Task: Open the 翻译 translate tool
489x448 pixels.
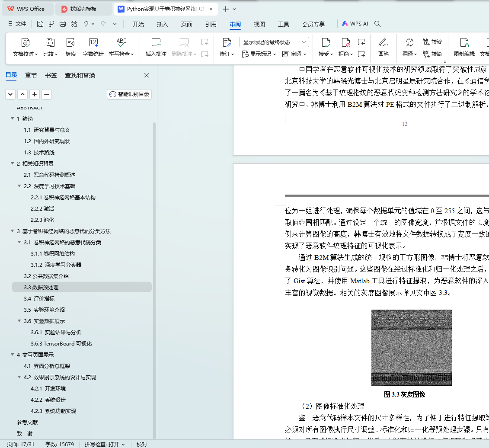Action: click(409, 47)
